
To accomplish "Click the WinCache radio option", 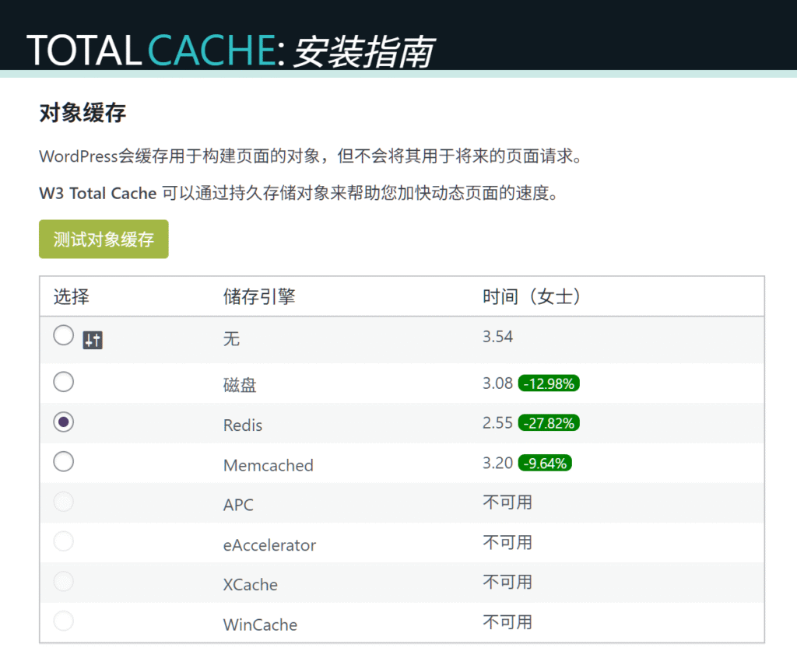I will tap(64, 621).
